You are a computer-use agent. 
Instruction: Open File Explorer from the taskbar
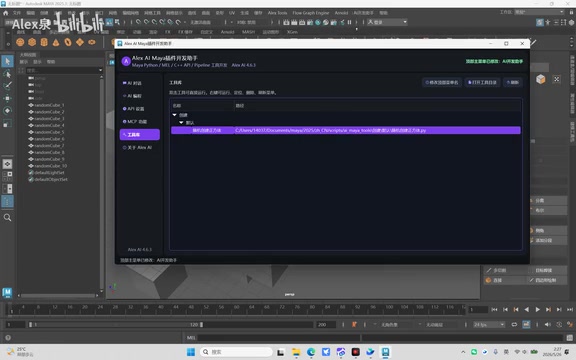(296, 352)
